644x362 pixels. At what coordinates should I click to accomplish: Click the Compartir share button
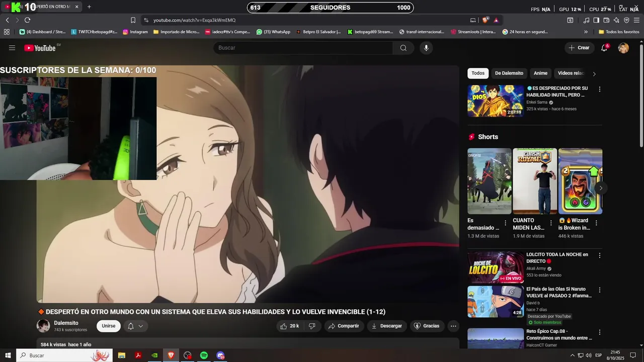pos(344,326)
